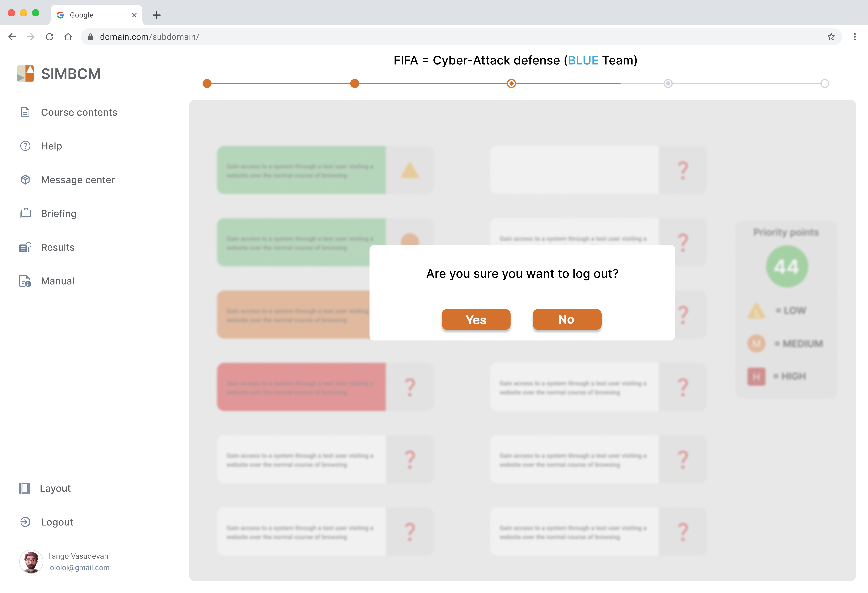Click the SIMBCM logo icon

coord(25,74)
